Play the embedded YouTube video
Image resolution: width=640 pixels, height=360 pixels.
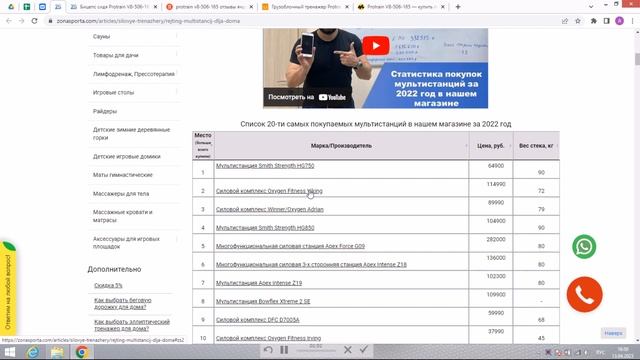click(376, 45)
